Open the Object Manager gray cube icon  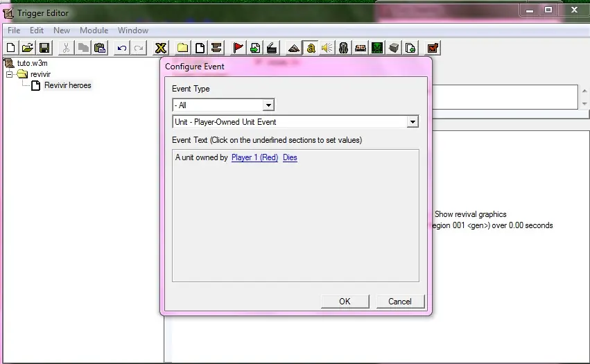(x=394, y=48)
